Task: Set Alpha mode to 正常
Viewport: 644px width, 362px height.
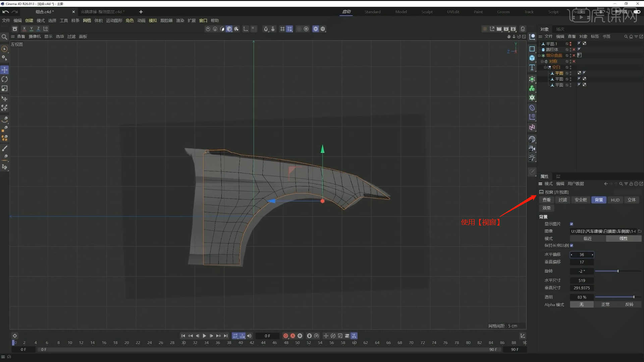Action: (605, 304)
